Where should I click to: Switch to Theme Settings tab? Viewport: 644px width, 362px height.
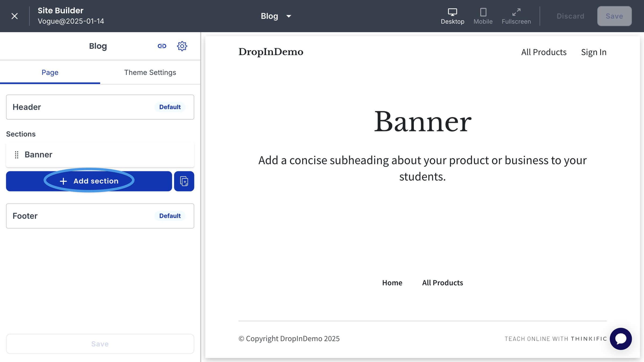[150, 72]
